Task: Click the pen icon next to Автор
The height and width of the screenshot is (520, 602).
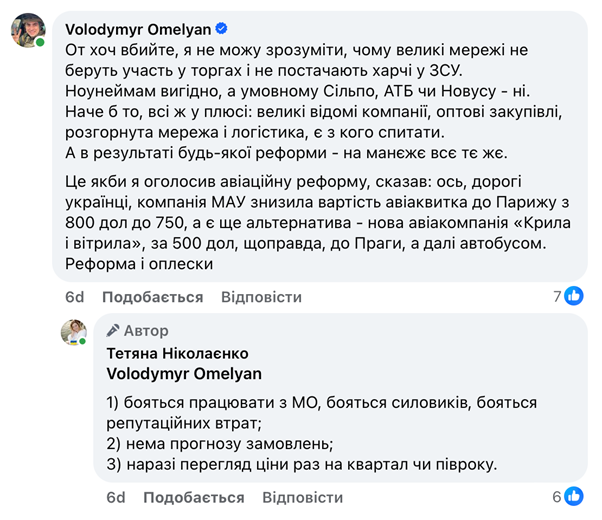Action: point(113,331)
